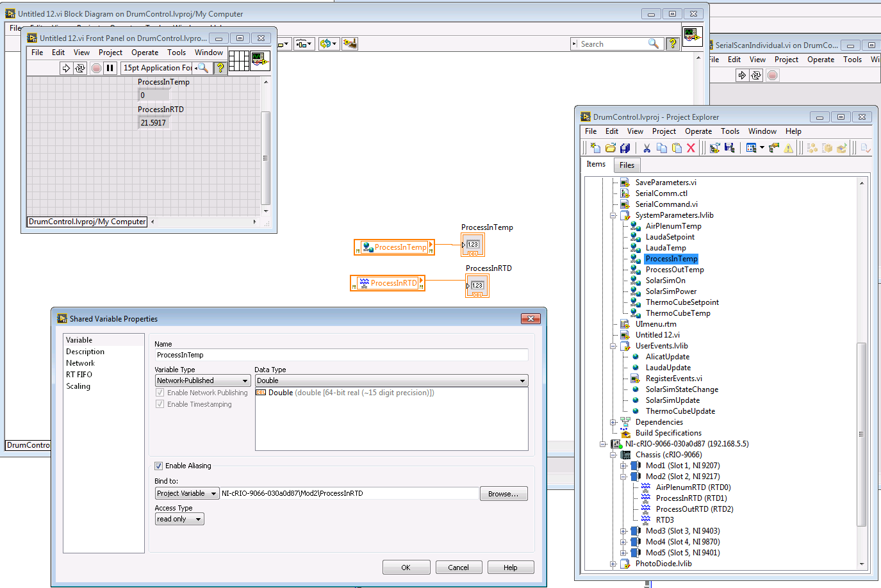Collapse SystemParameters.lvlib tree node
The height and width of the screenshot is (588, 881).
coord(613,215)
